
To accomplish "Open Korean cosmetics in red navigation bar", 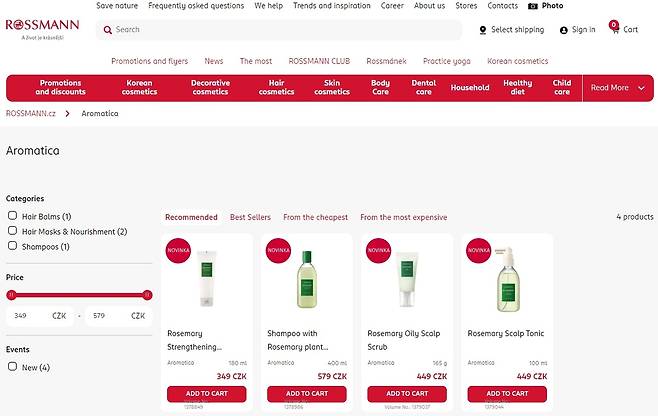I will [x=139, y=88].
